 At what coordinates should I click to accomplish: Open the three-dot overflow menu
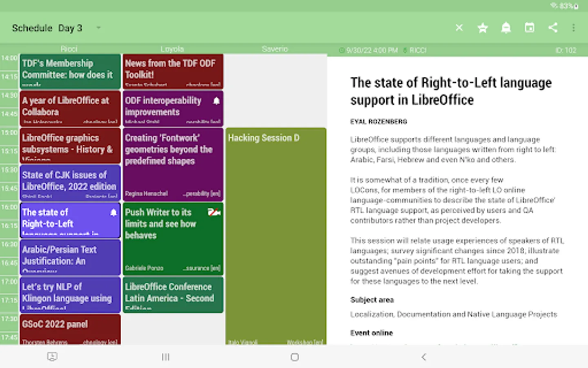pos(574,27)
